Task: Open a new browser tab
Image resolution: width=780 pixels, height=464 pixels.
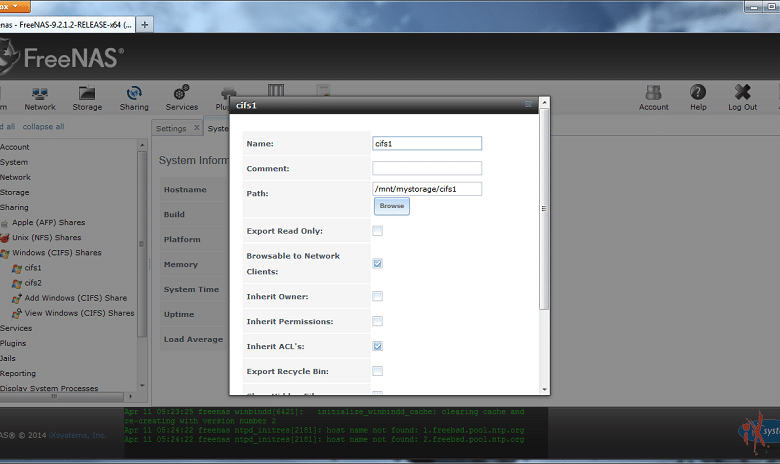Action: point(145,24)
